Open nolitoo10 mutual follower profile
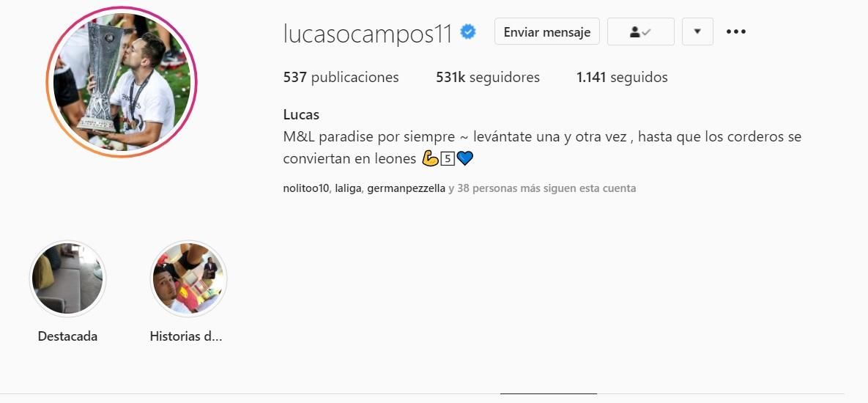 pos(305,188)
